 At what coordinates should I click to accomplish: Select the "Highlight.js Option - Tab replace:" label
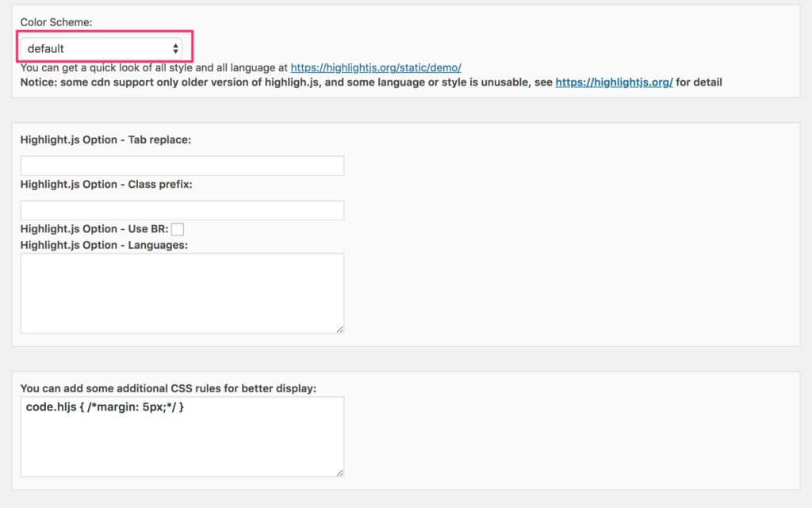(105, 139)
